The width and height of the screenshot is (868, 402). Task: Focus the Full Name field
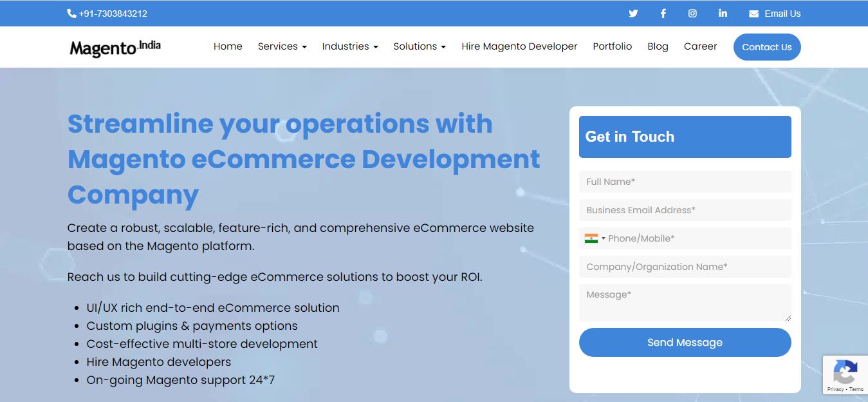click(x=685, y=182)
